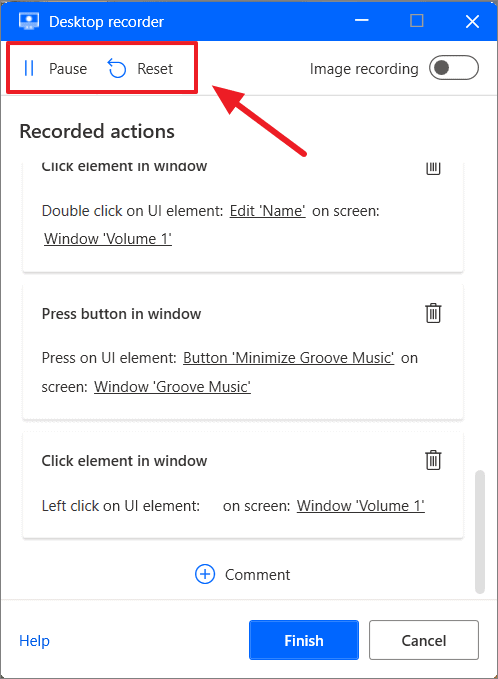This screenshot has width=498, height=679.
Task: Pause the desktop recording
Action: point(55,68)
